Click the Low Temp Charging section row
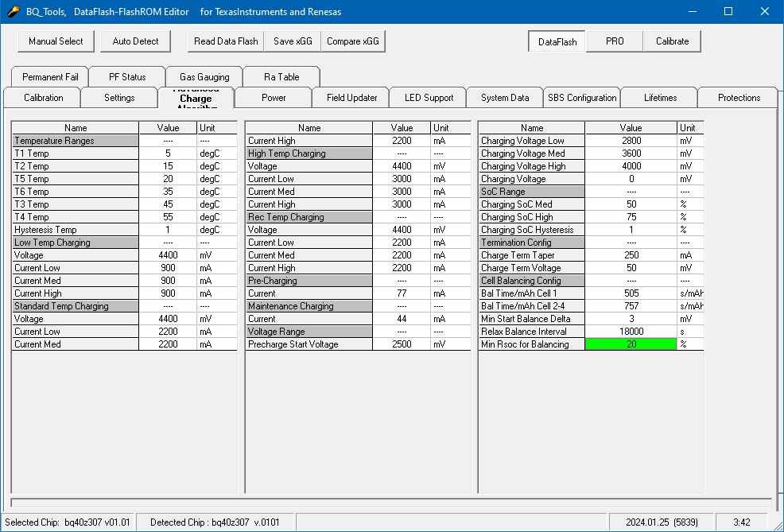 click(x=75, y=243)
